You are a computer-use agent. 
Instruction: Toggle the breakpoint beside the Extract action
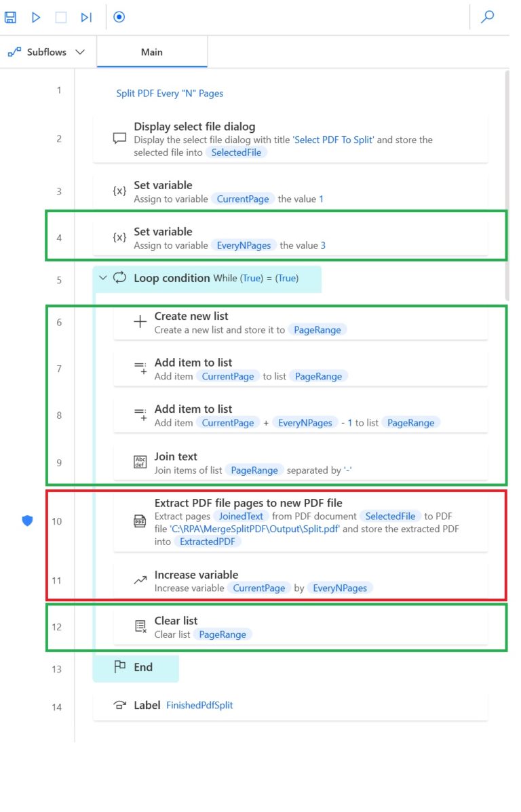27,521
